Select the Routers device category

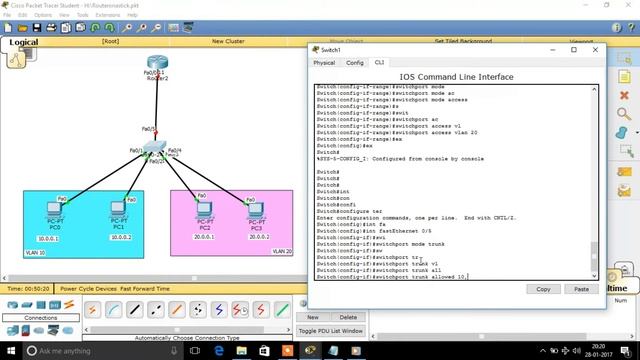click(13, 304)
